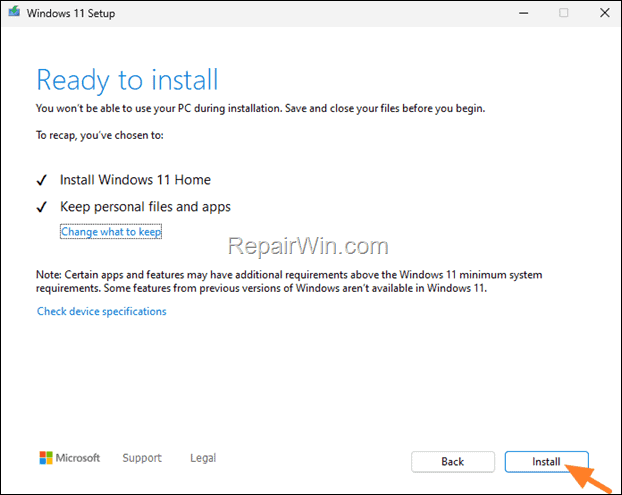Minimize the Windows 11 Setup window
This screenshot has width=622, height=495.
click(524, 13)
